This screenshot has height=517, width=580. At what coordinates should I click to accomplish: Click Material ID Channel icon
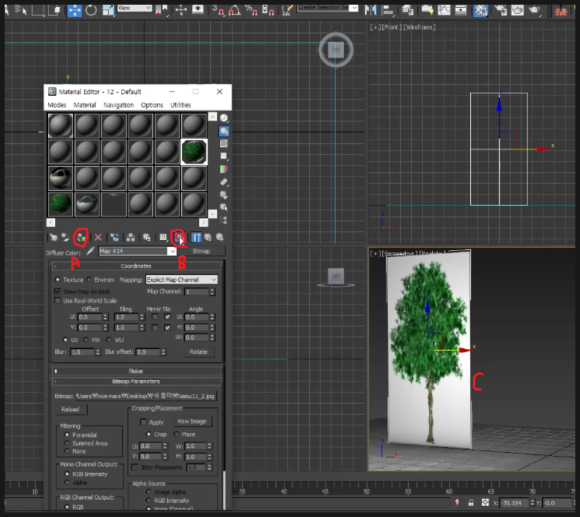pyautogui.click(x=163, y=237)
